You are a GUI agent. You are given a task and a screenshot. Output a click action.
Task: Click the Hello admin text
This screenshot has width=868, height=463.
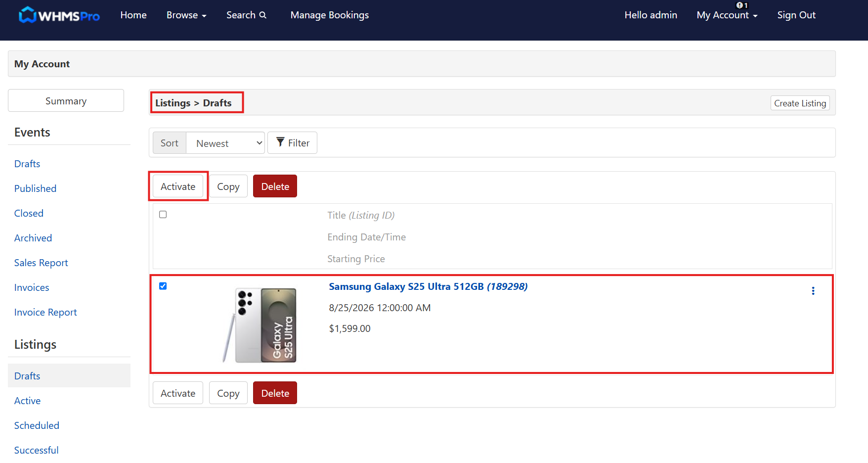[651, 15]
